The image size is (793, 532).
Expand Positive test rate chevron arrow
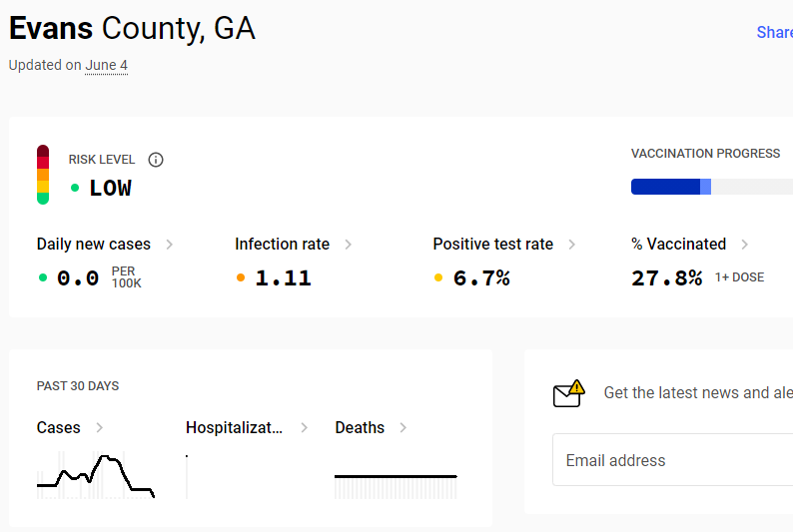[x=572, y=245]
